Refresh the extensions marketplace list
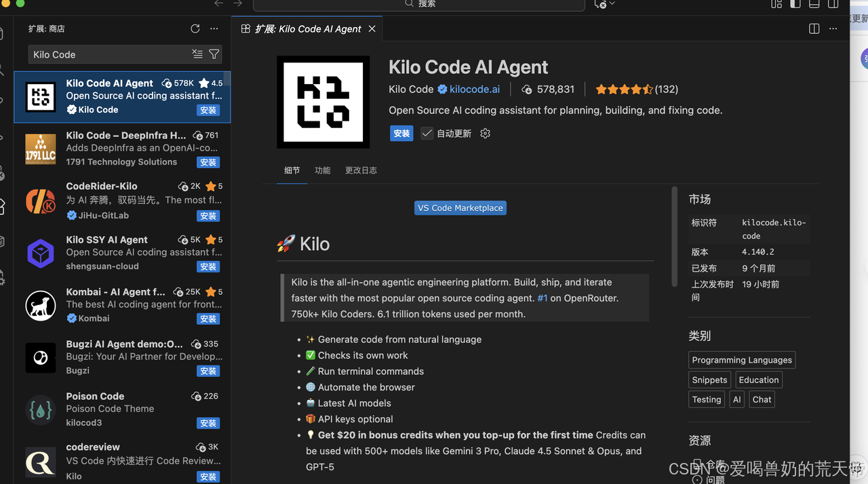 [x=195, y=28]
